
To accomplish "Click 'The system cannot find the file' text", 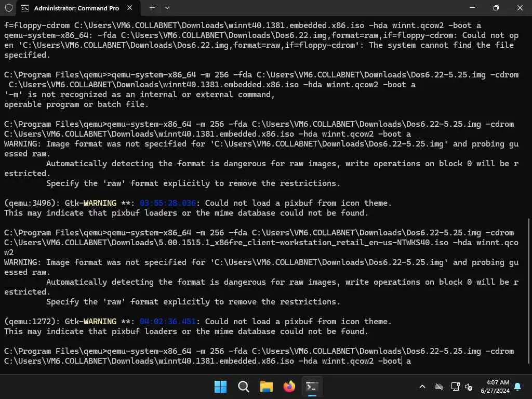I will pos(442,45).
